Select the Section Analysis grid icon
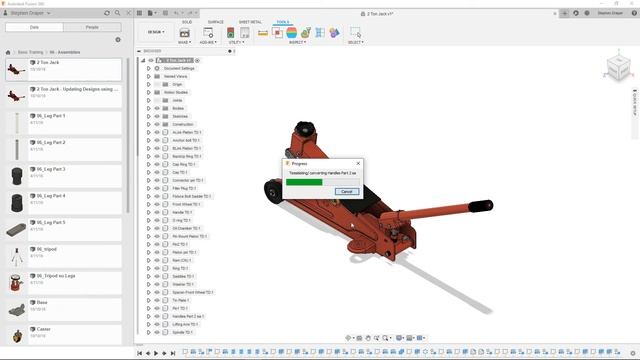This screenshot has height=360, width=640. coord(320,33)
